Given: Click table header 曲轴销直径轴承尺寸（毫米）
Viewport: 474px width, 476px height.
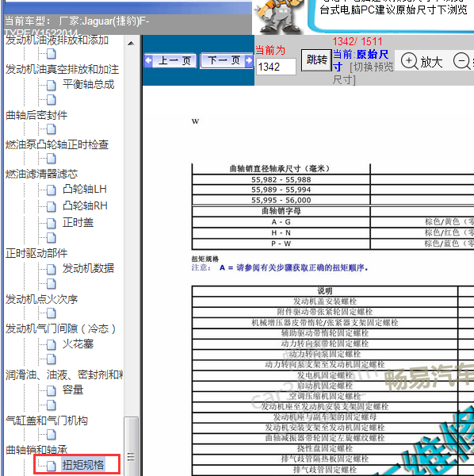Looking at the screenshot, I should pos(280,168).
